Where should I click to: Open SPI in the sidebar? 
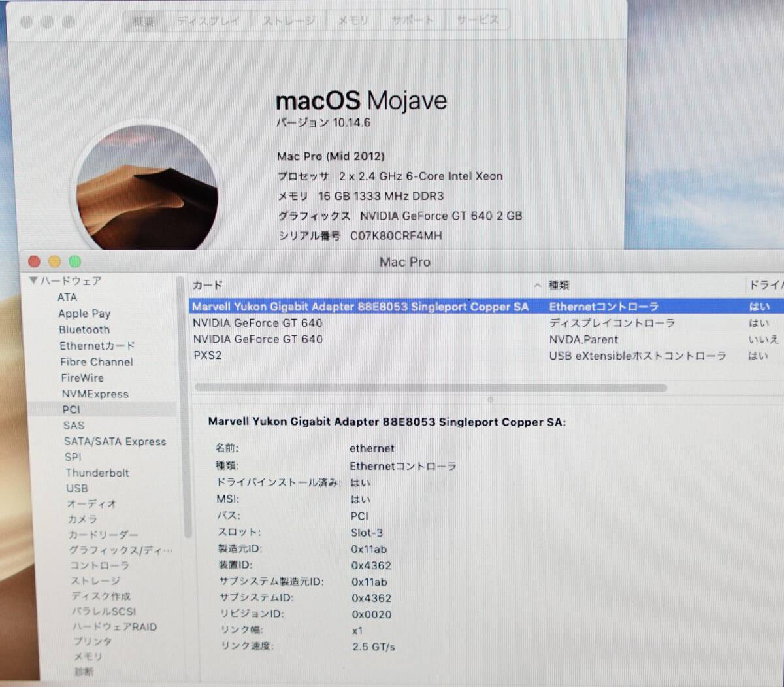coord(73,458)
